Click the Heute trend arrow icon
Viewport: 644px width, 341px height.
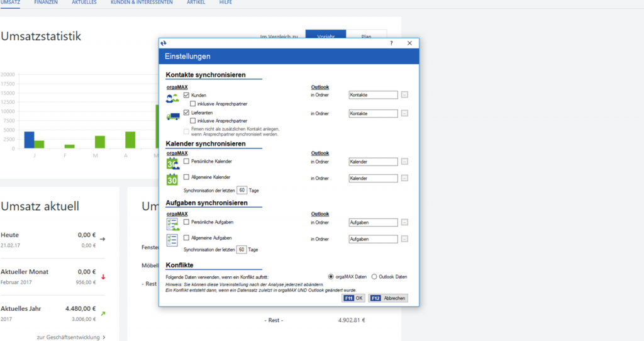coord(103,238)
